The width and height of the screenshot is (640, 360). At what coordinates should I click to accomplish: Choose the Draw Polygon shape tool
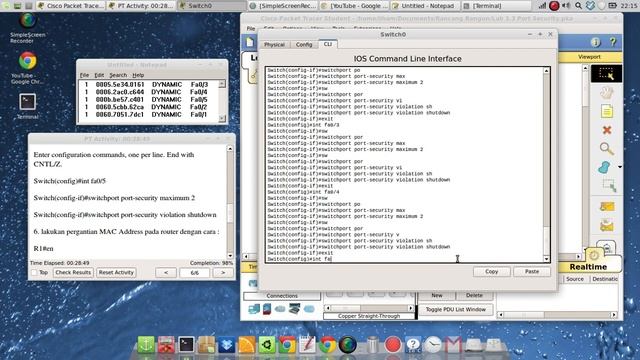coord(604,167)
